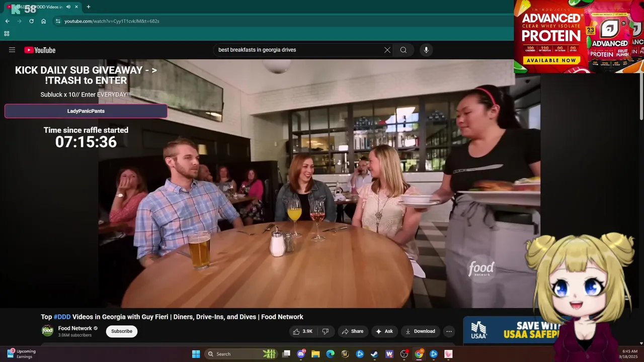
Task: Open File Explorer from the taskbar
Action: (x=315, y=354)
